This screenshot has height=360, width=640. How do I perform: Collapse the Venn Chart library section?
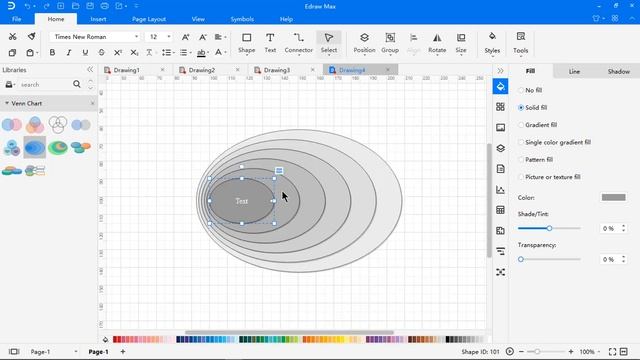[x=7, y=103]
